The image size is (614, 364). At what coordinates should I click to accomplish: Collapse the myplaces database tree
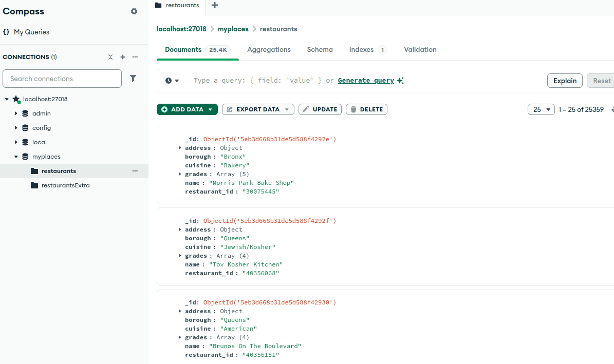16,156
